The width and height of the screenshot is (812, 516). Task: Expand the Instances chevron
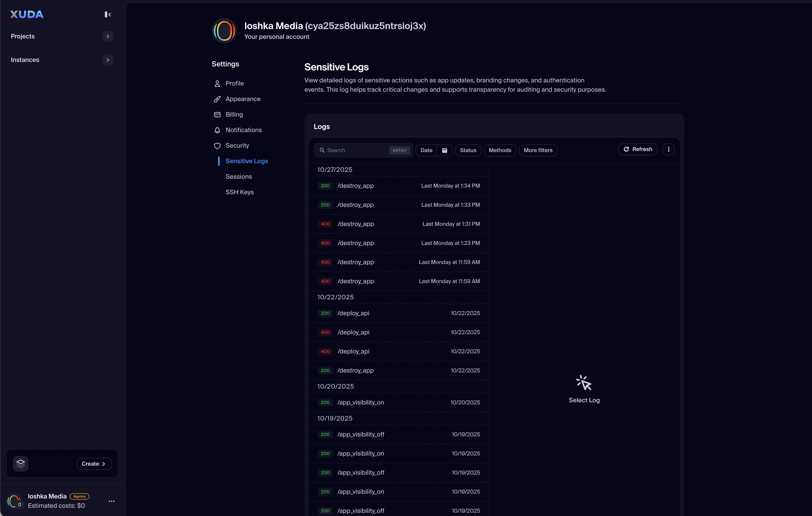(107, 60)
